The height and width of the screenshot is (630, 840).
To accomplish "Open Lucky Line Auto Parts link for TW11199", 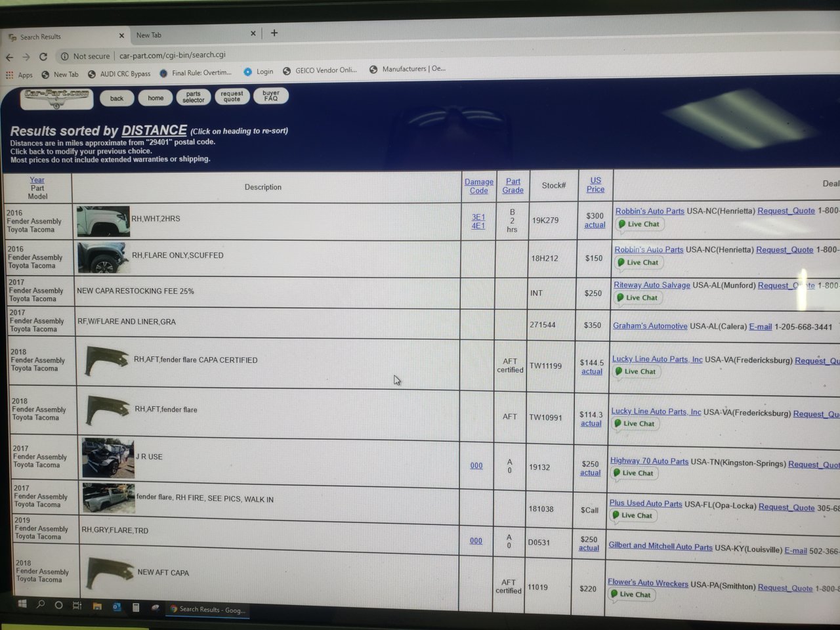I will pos(657,359).
